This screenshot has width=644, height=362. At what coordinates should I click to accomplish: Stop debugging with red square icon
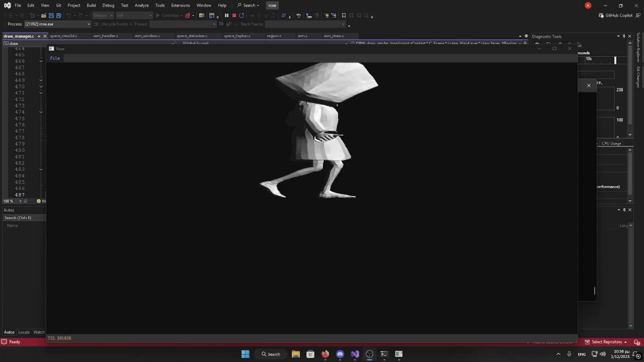(x=234, y=15)
